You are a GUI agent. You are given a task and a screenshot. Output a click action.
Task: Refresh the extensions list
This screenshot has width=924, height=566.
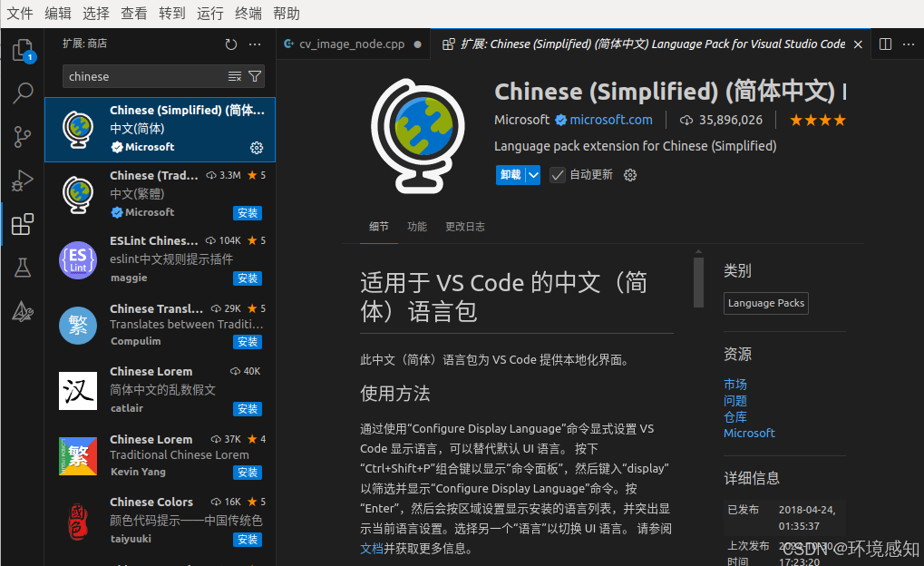[x=231, y=44]
